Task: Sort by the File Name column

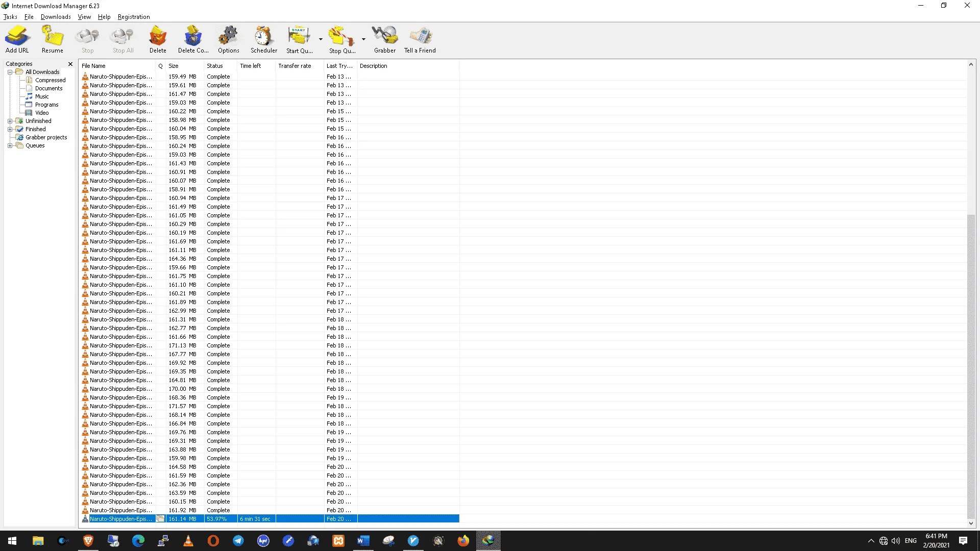Action: (x=117, y=66)
